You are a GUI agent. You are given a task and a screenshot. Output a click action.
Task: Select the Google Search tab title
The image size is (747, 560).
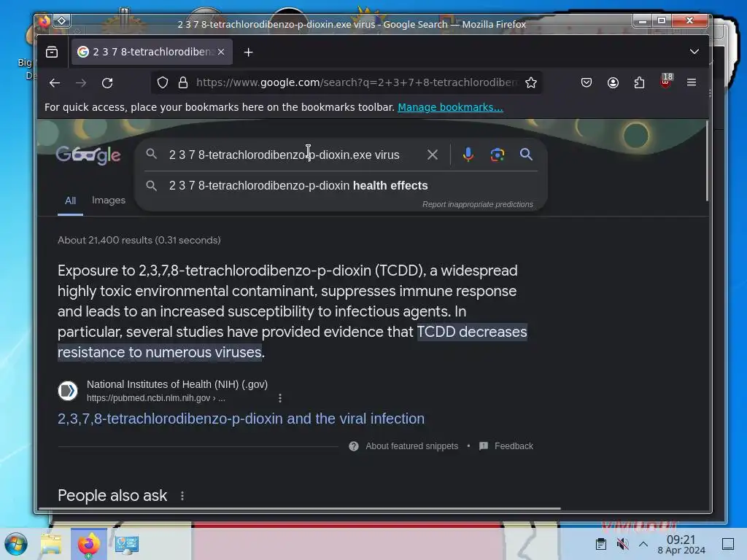tap(152, 52)
